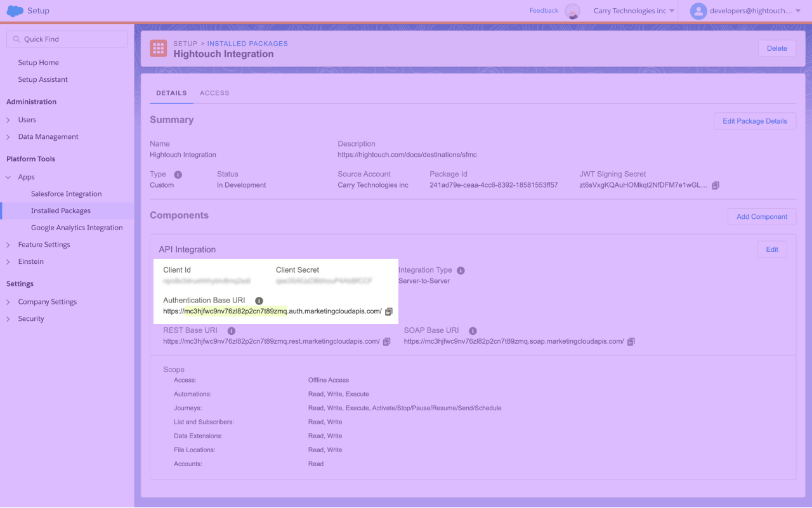
Task: Show info for REST Base URI
Action: (232, 330)
